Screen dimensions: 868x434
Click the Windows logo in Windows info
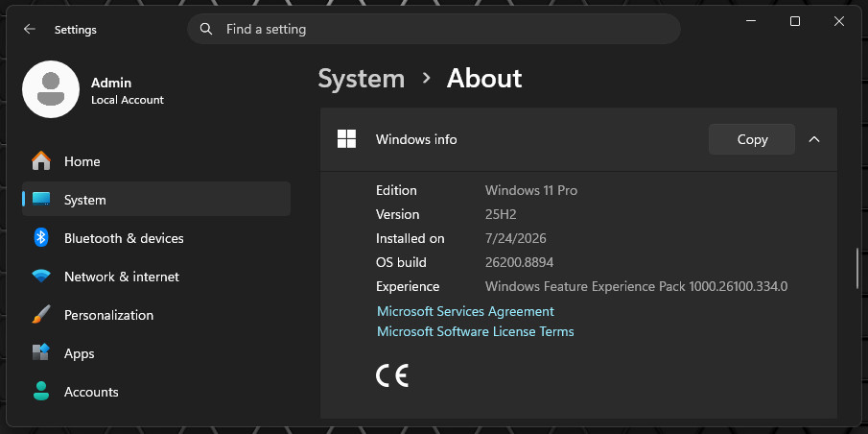tap(346, 139)
